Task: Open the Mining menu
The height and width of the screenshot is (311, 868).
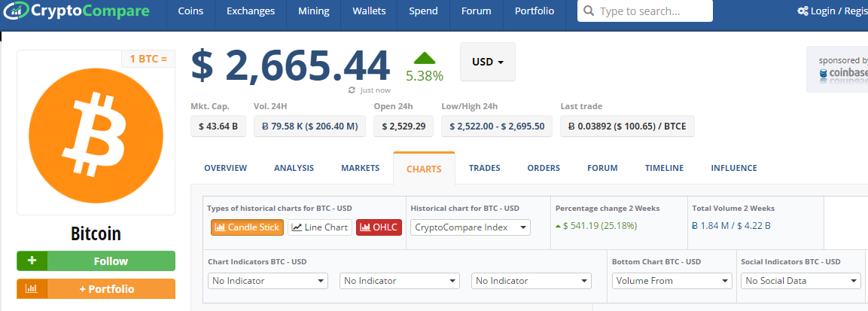Action: click(313, 11)
